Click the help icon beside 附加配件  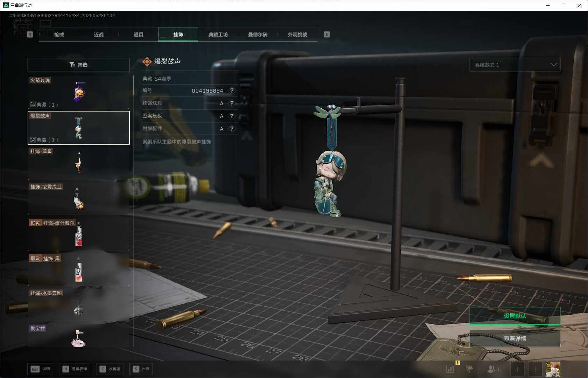(x=232, y=129)
